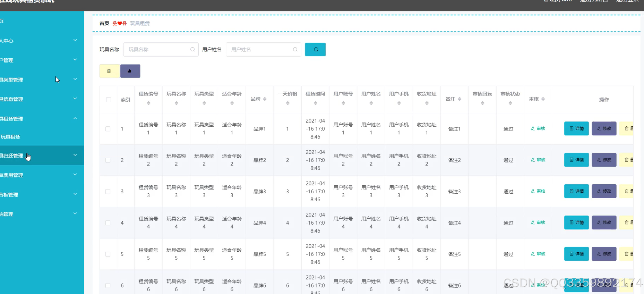
Task: Sort by 租赁时间 column arrows
Action: (x=315, y=103)
